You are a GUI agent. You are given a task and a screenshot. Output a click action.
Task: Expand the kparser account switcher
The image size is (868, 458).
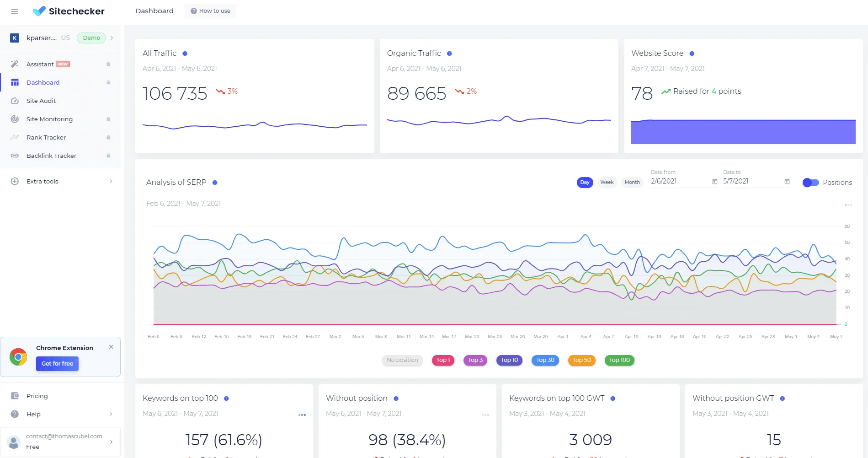pyautogui.click(x=111, y=38)
